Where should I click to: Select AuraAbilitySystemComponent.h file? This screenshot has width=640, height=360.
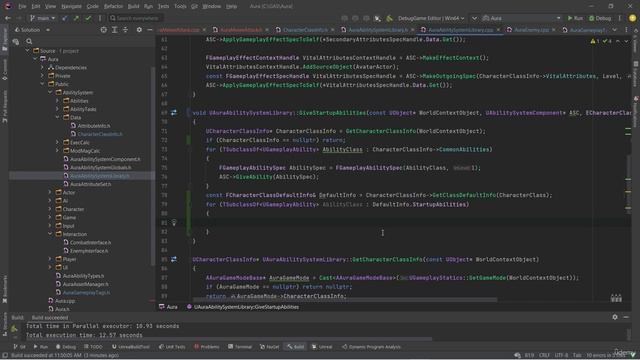pyautogui.click(x=105, y=159)
